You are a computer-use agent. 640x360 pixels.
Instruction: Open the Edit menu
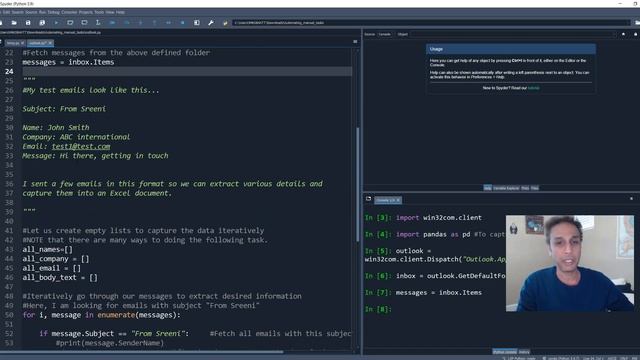tap(7, 12)
